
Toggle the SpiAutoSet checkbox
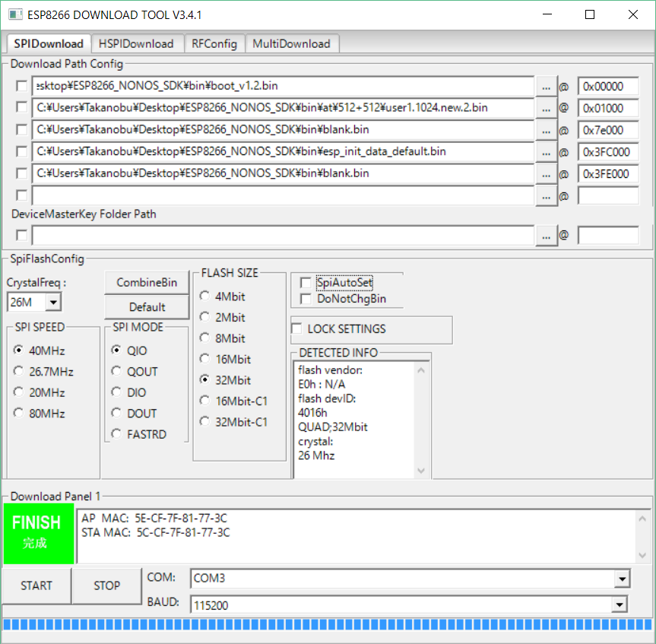tap(306, 283)
